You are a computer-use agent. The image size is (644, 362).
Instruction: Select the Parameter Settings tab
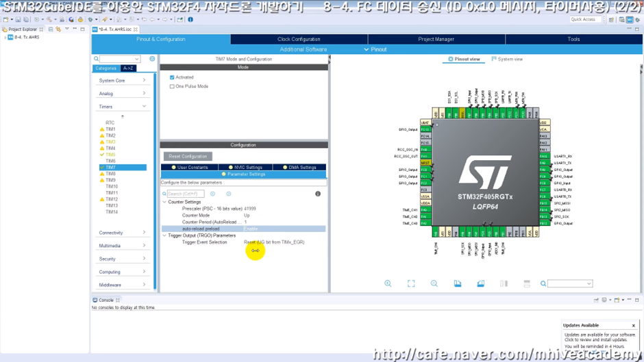point(243,174)
